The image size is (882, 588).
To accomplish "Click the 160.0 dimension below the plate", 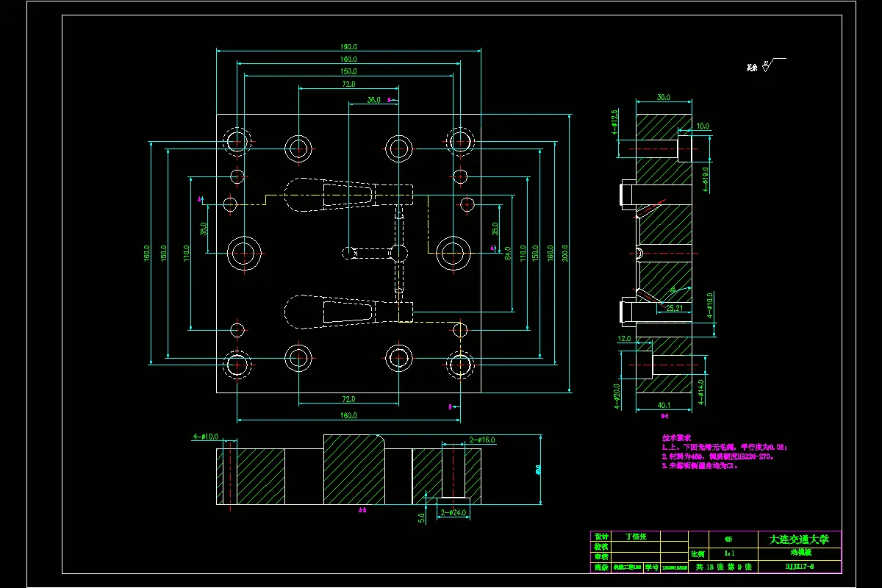I will 348,415.
